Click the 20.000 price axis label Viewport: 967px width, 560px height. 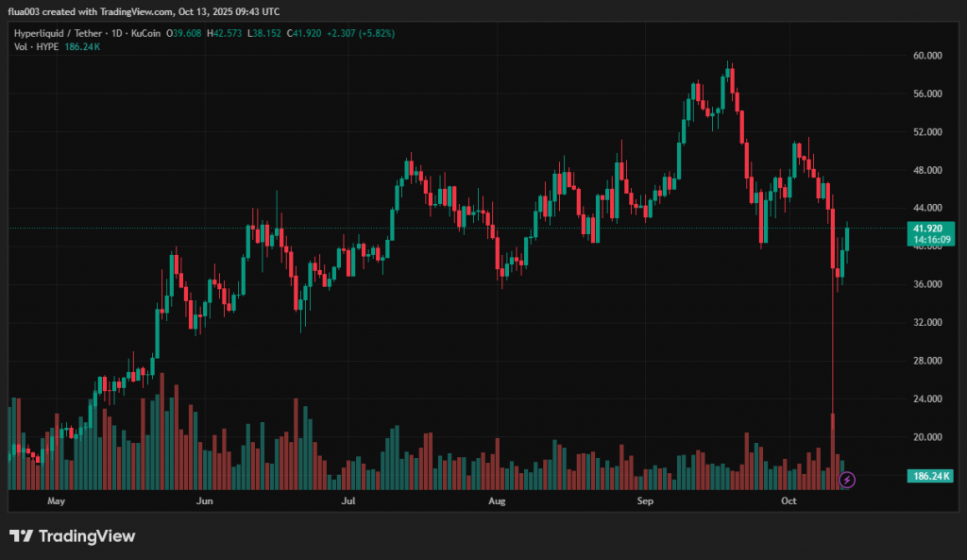[926, 437]
